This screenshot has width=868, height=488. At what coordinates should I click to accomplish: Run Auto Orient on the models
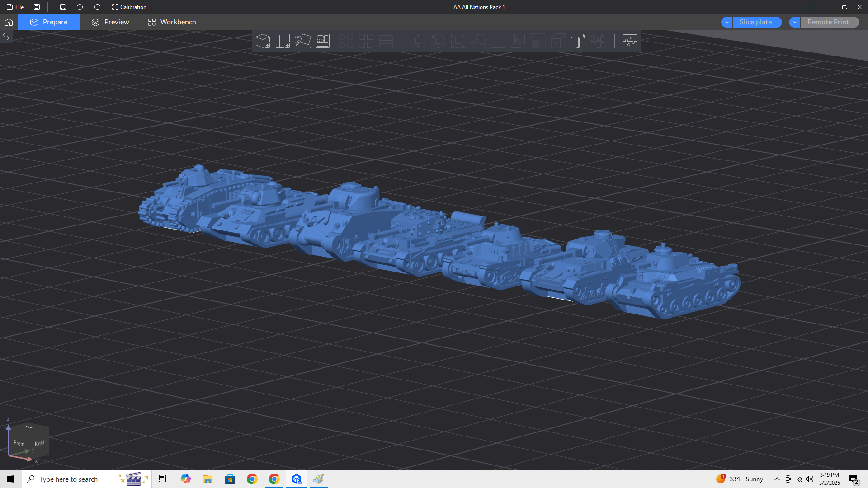click(x=302, y=41)
